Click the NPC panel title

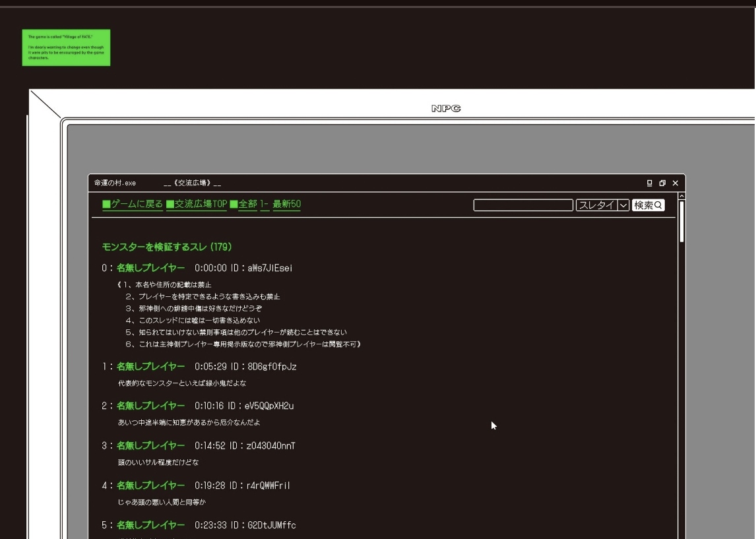[446, 108]
